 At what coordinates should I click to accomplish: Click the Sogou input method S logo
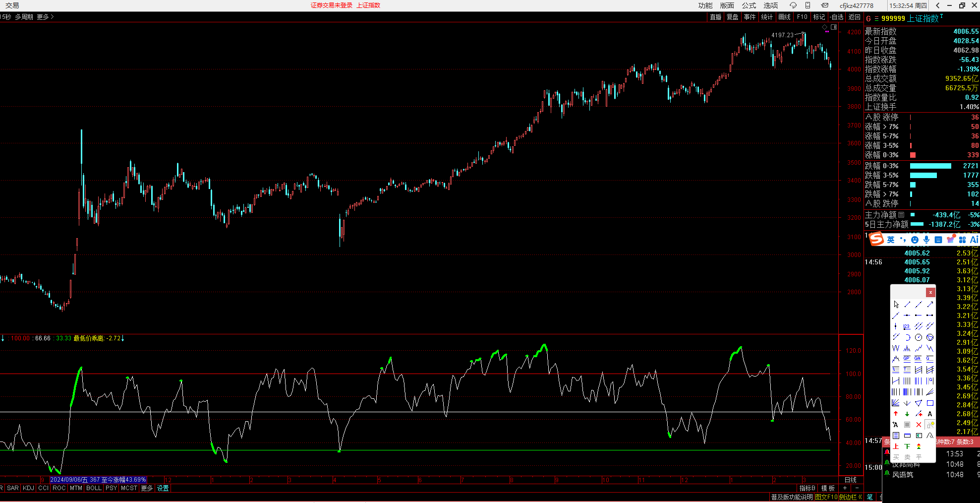(x=876, y=239)
